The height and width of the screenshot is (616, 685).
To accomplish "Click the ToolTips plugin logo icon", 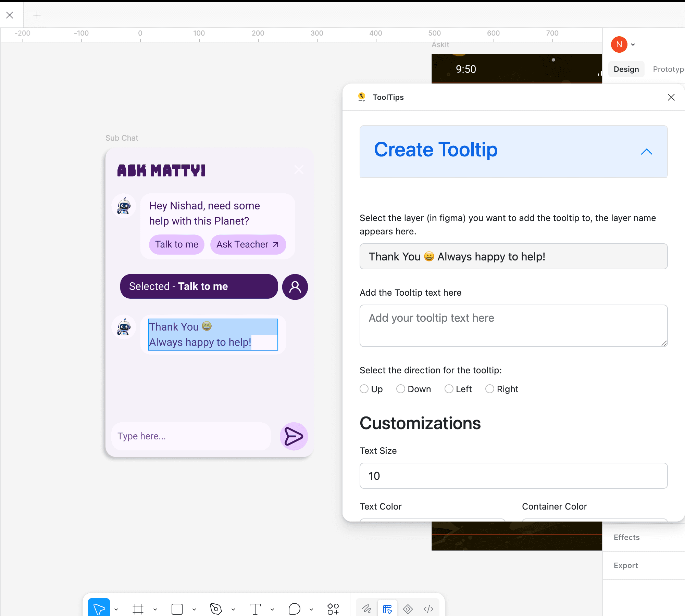I will click(x=362, y=97).
